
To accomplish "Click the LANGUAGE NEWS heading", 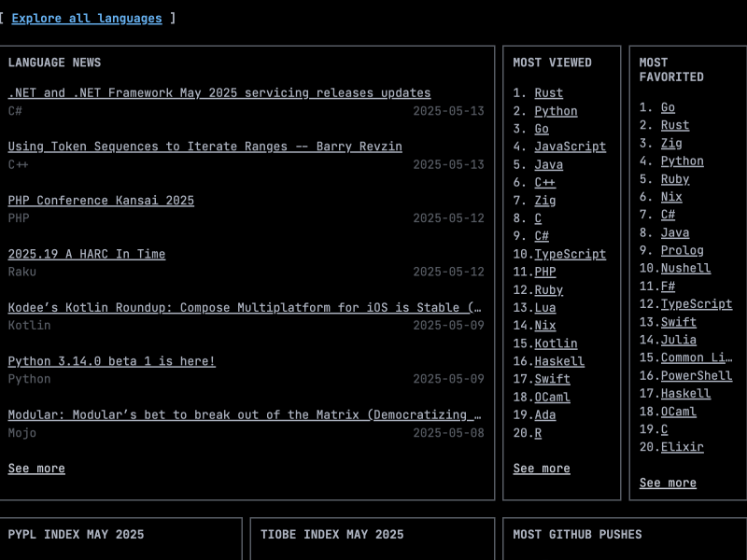I will (54, 63).
